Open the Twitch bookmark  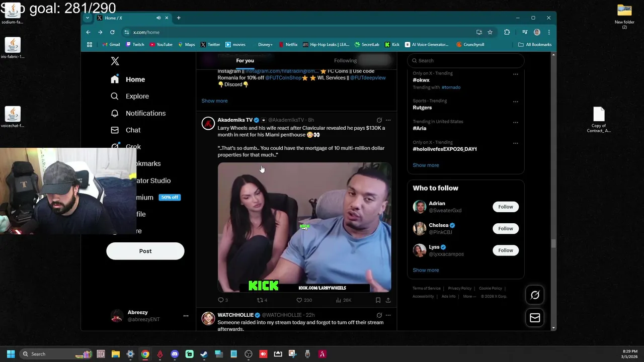point(135,44)
